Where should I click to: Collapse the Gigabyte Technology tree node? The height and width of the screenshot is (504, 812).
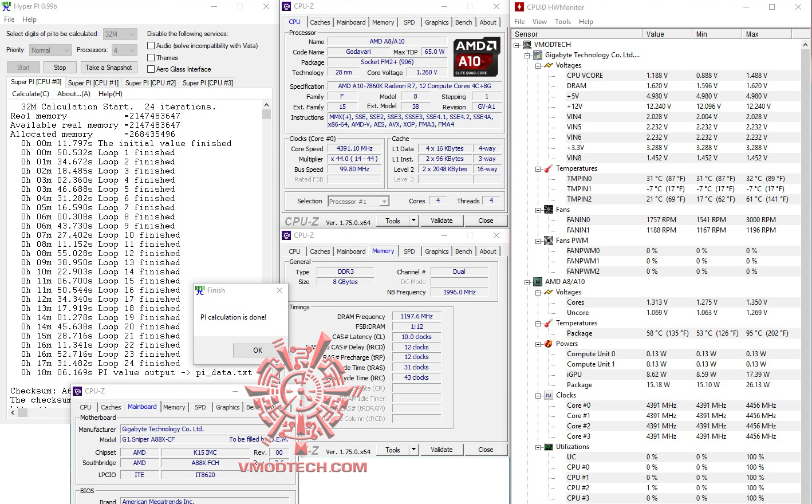pos(527,55)
